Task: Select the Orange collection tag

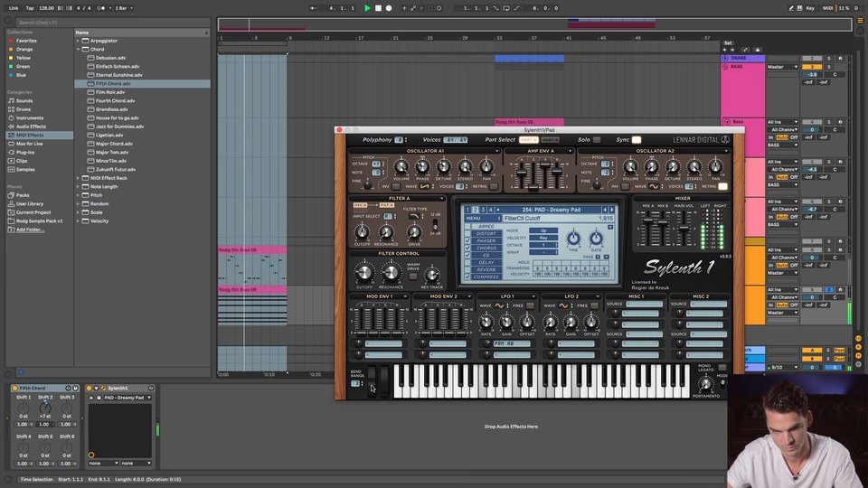Action: pyautogui.click(x=24, y=49)
